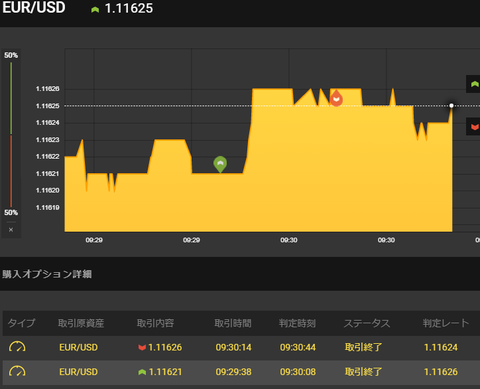
Task: Click the ステータス column header
Action: (367, 323)
